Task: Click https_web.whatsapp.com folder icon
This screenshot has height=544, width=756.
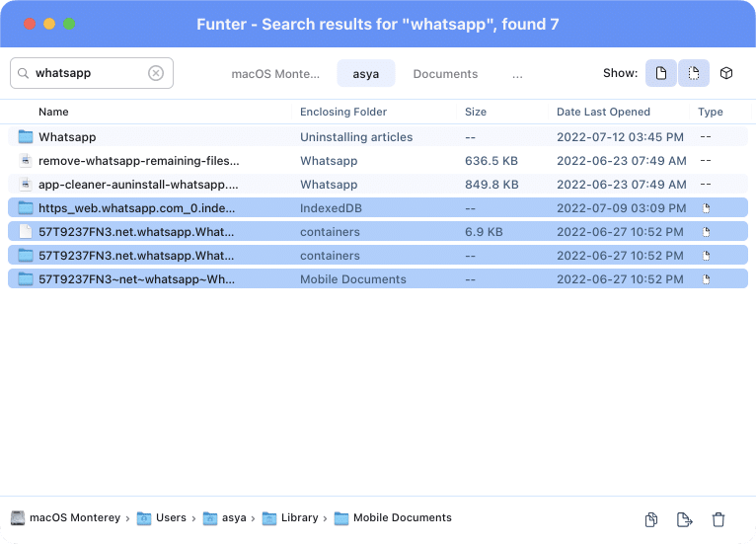Action: click(x=26, y=208)
